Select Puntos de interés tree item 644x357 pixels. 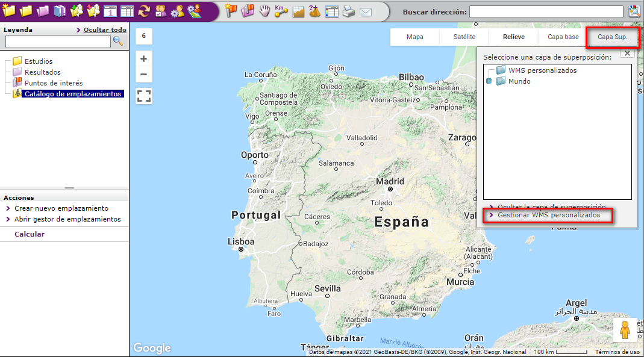tap(54, 83)
